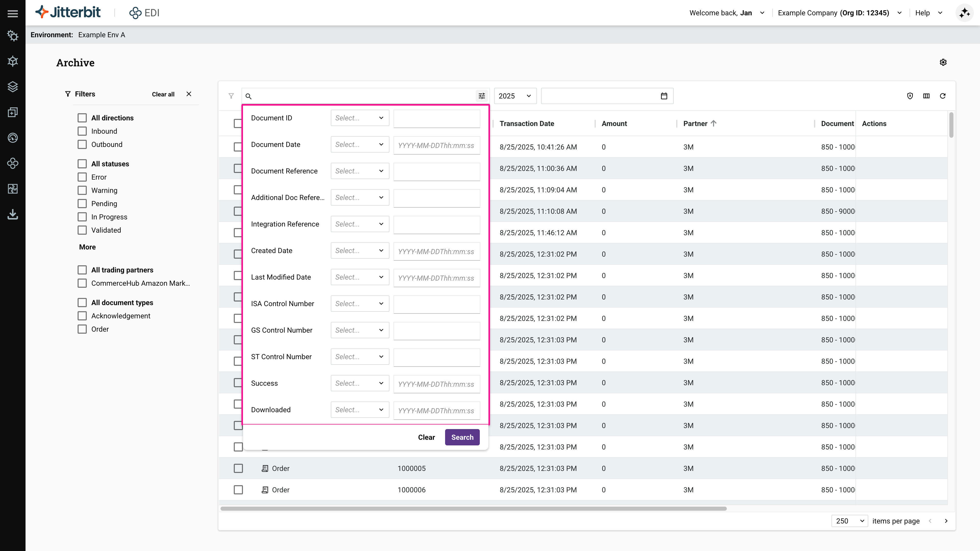
Task: Click the purple Search button
Action: 462,437
